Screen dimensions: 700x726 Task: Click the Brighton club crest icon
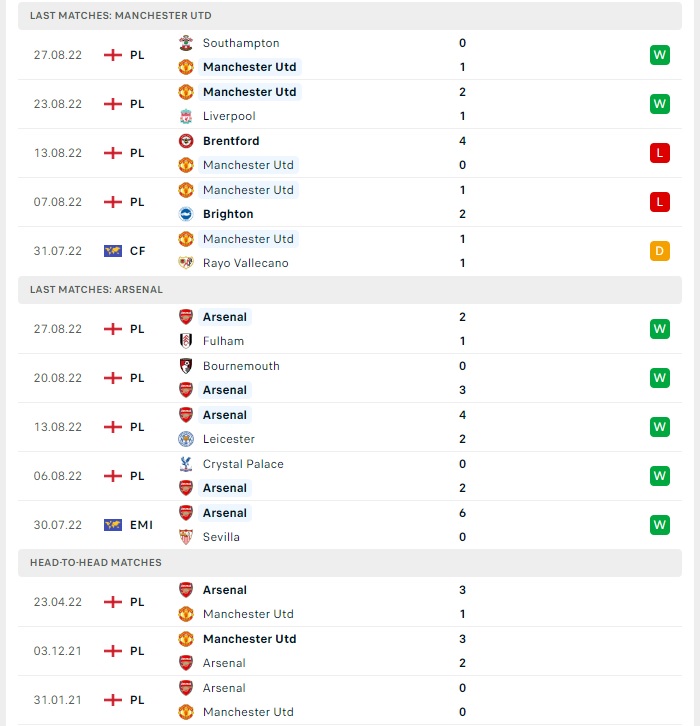tap(186, 214)
